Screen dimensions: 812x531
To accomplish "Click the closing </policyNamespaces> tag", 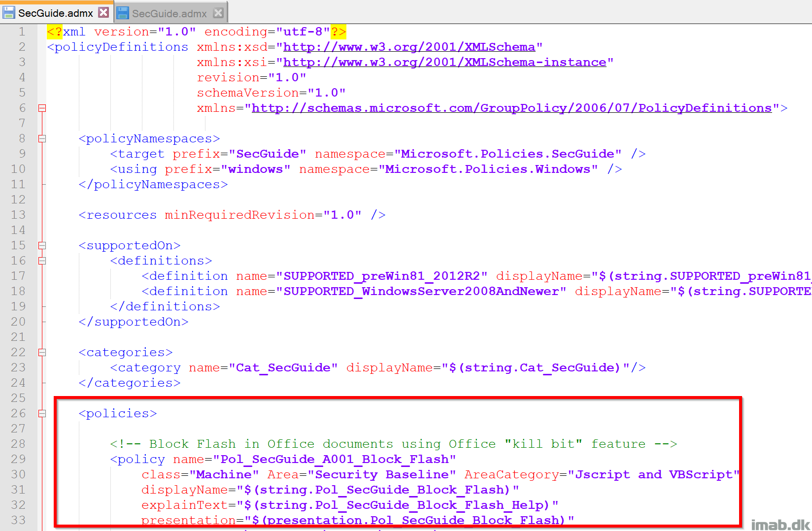I will coord(153,184).
